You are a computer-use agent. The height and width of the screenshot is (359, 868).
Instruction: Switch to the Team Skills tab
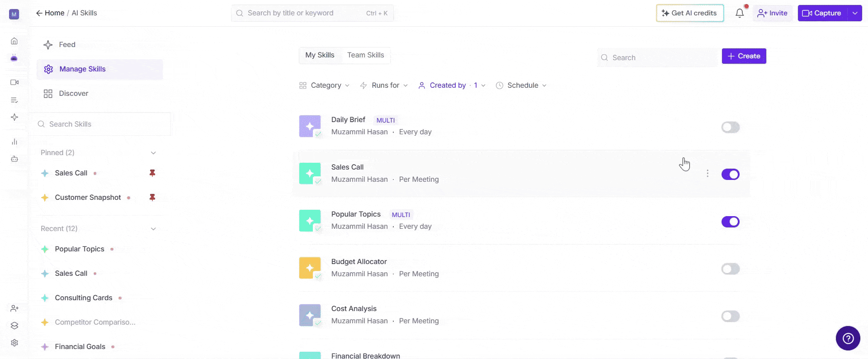pos(365,55)
